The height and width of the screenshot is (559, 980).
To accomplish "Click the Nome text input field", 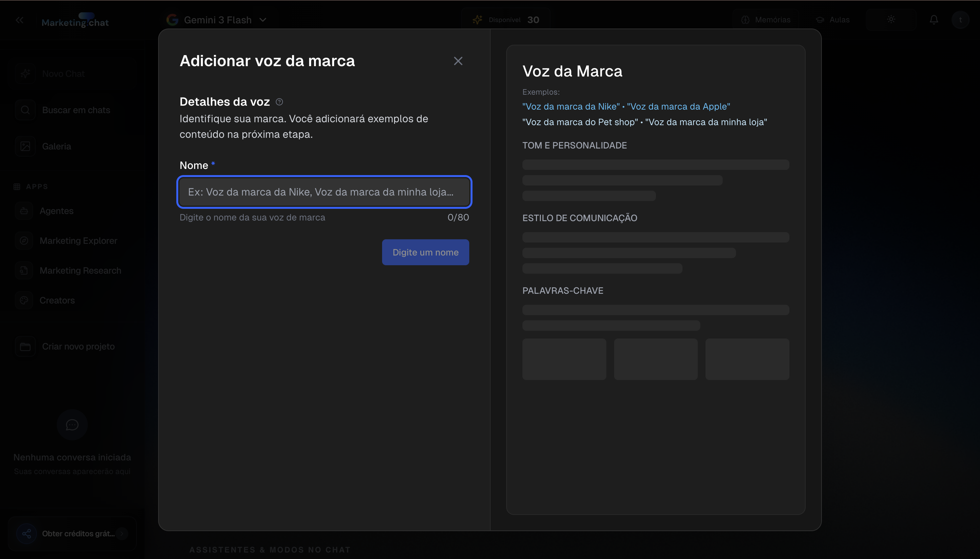I will pos(324,192).
